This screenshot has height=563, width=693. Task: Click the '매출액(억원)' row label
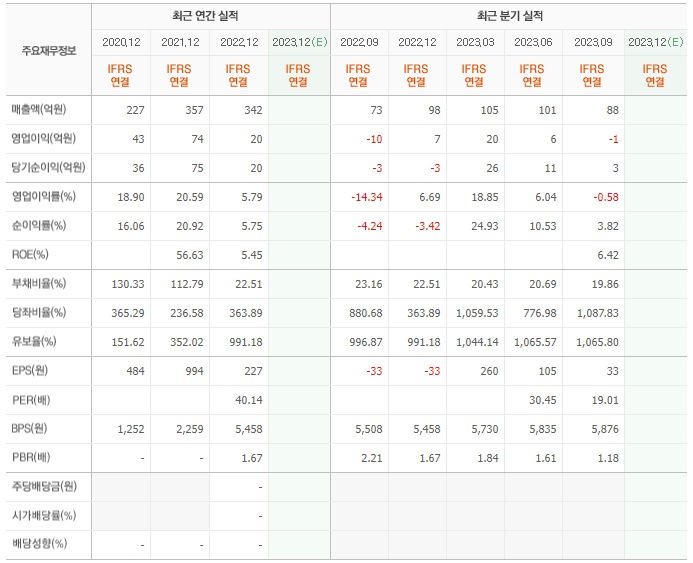click(x=39, y=109)
